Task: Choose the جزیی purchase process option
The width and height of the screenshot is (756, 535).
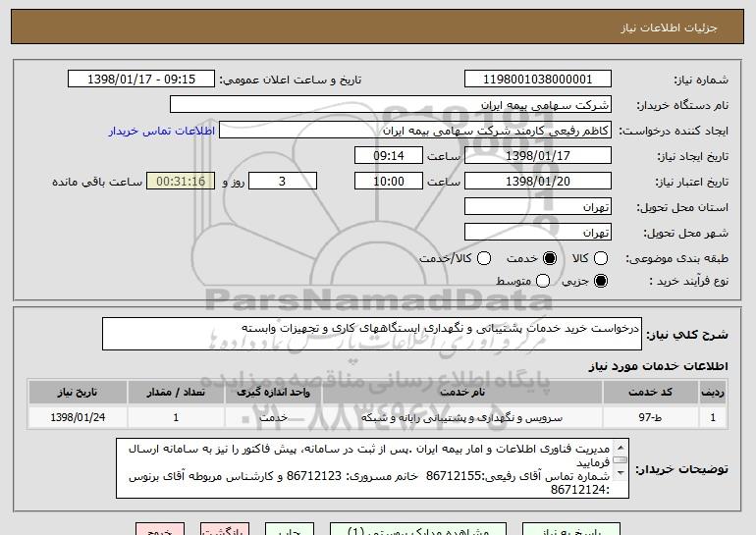Action: pyautogui.click(x=601, y=281)
